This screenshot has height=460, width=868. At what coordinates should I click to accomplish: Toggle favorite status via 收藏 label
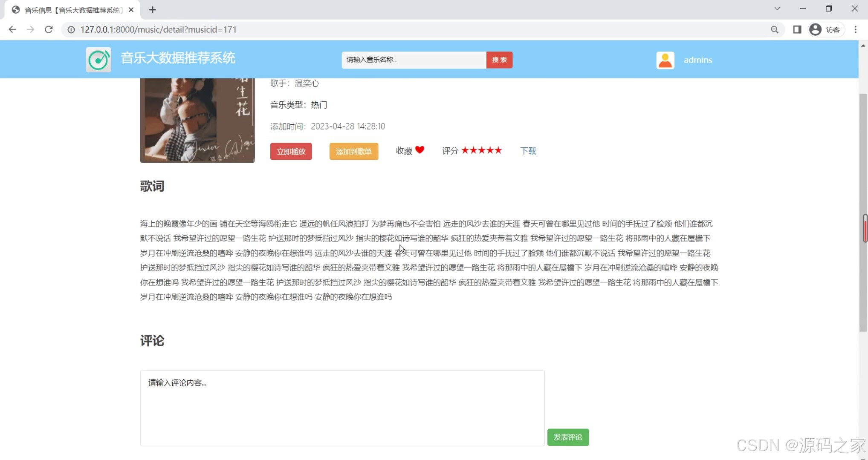[x=404, y=150]
